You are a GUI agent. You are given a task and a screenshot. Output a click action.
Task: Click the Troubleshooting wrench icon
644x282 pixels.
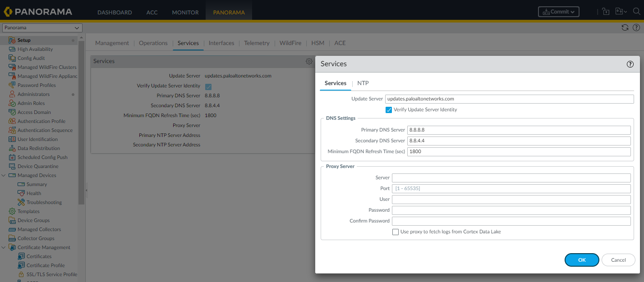[21, 202]
